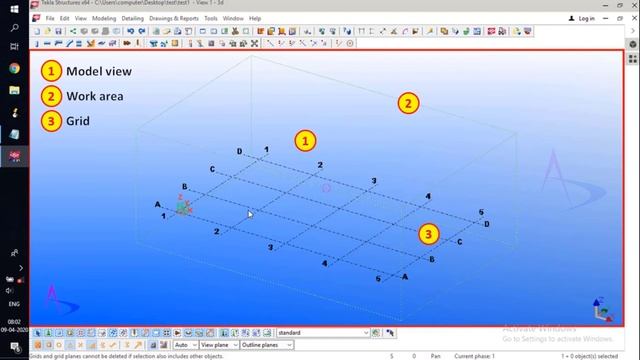Click the last icon in the top toolbar row
Image resolution: width=640 pixels, height=360 pixels.
click(x=528, y=31)
